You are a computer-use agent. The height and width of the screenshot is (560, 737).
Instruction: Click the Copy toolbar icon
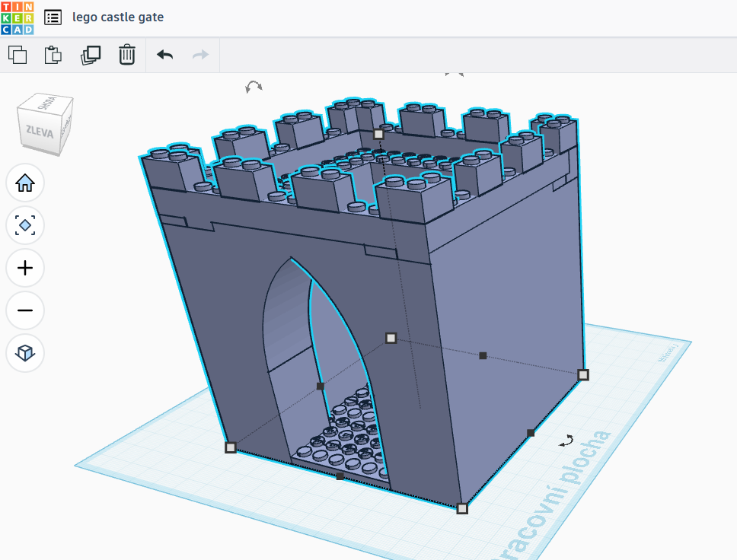click(x=18, y=55)
